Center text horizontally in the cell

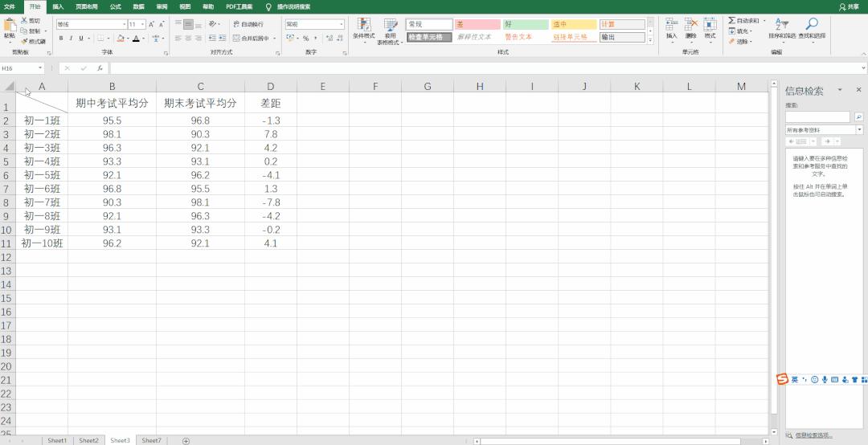pos(188,39)
